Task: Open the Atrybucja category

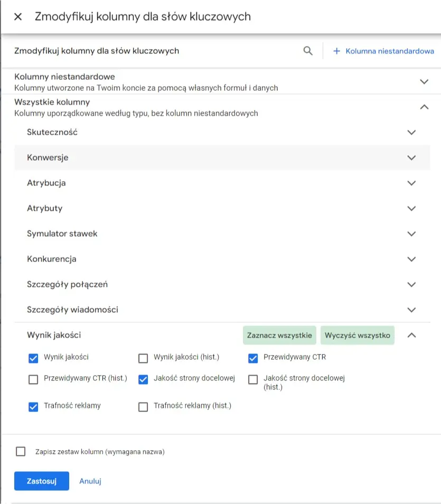Action: point(412,183)
